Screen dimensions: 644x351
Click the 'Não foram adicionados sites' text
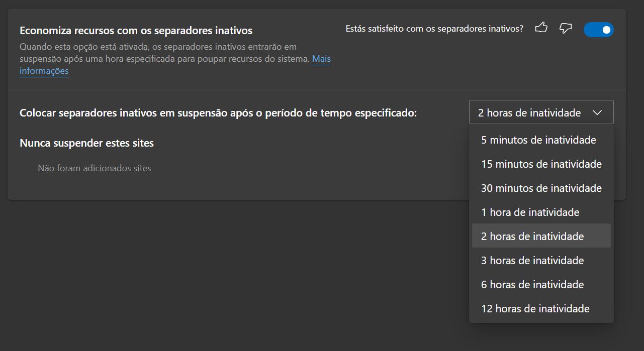point(95,168)
